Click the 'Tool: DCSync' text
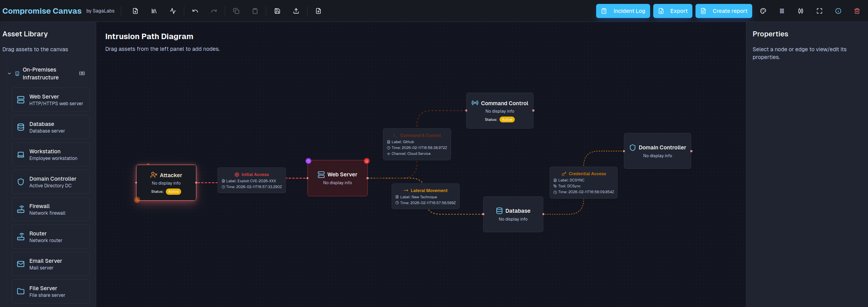The width and height of the screenshot is (868, 307). [x=570, y=186]
